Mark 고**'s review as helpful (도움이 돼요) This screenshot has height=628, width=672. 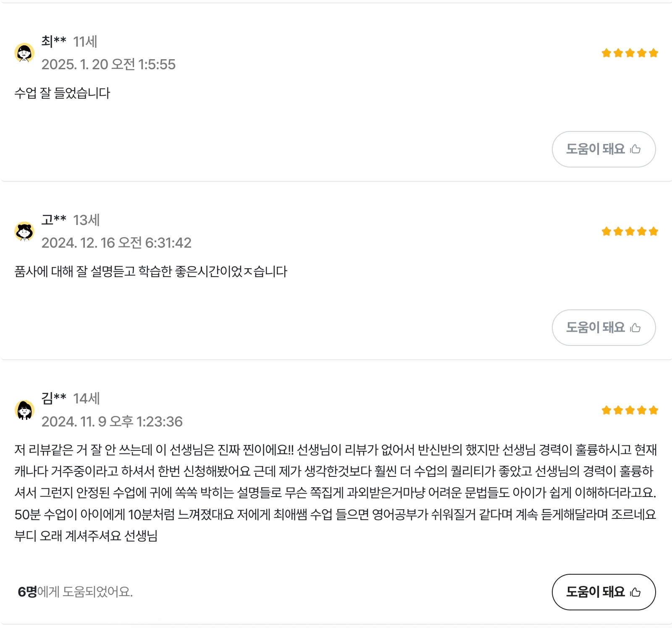click(603, 327)
